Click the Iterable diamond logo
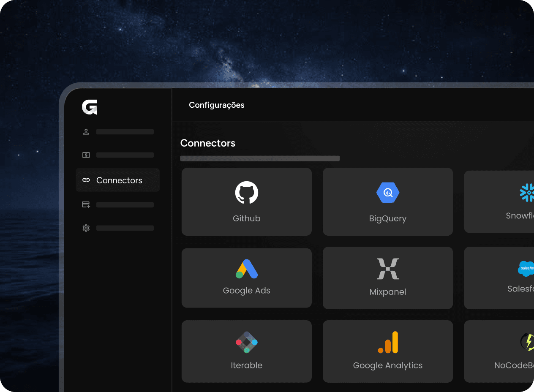 247,342
